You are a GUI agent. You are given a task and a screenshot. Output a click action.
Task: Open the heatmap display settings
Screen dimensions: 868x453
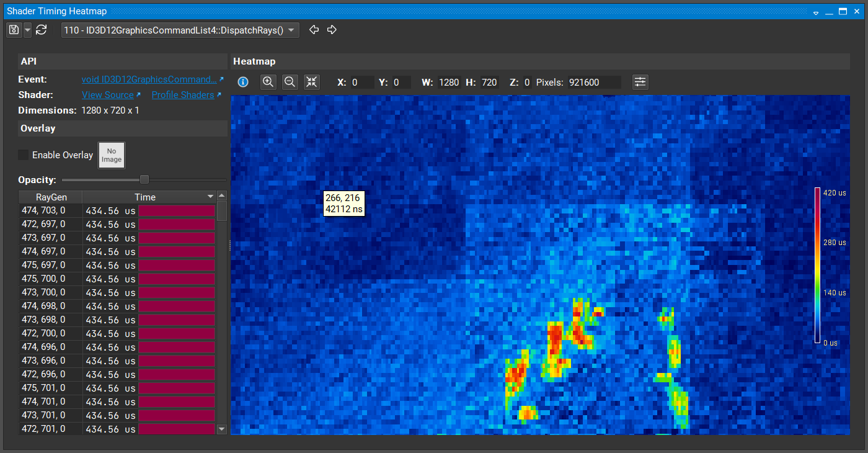pyautogui.click(x=640, y=81)
